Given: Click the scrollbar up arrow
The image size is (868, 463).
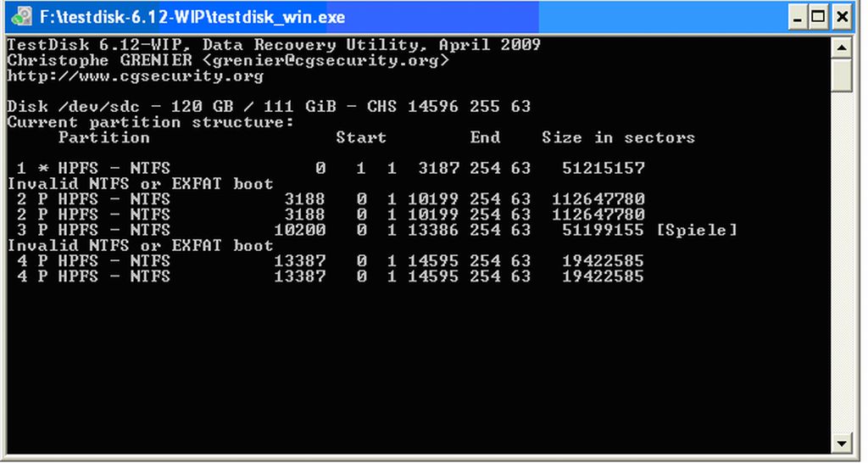Looking at the screenshot, I should click(842, 47).
